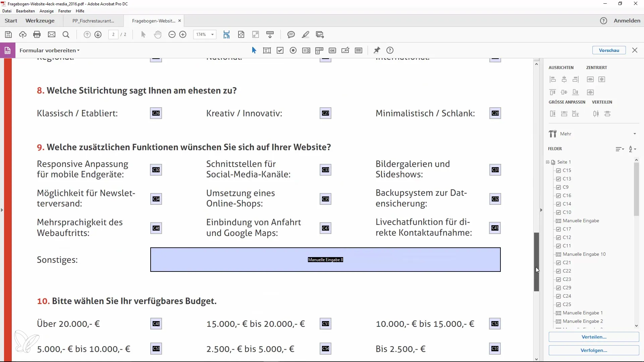
Task: Close the form preparation toolbar
Action: (635, 50)
